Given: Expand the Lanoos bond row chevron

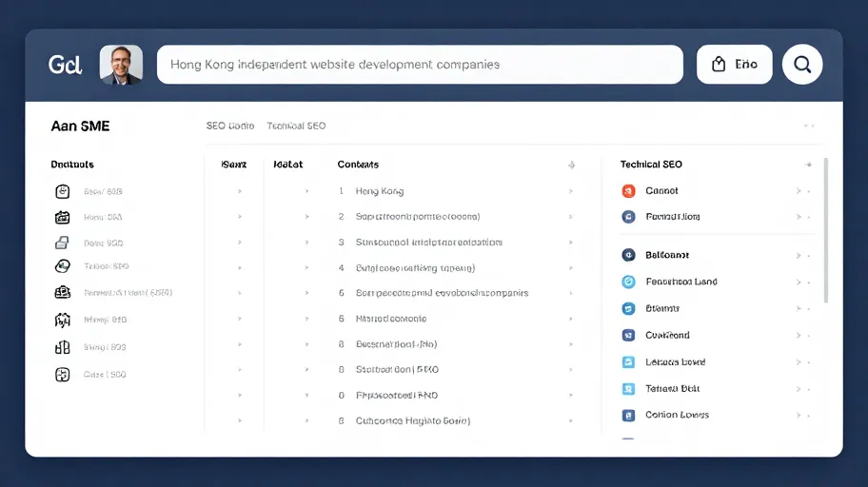Looking at the screenshot, I should tap(799, 362).
